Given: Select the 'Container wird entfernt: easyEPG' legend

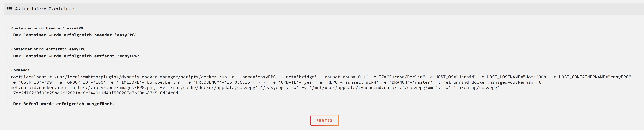Looking at the screenshot, I should 48,49.
